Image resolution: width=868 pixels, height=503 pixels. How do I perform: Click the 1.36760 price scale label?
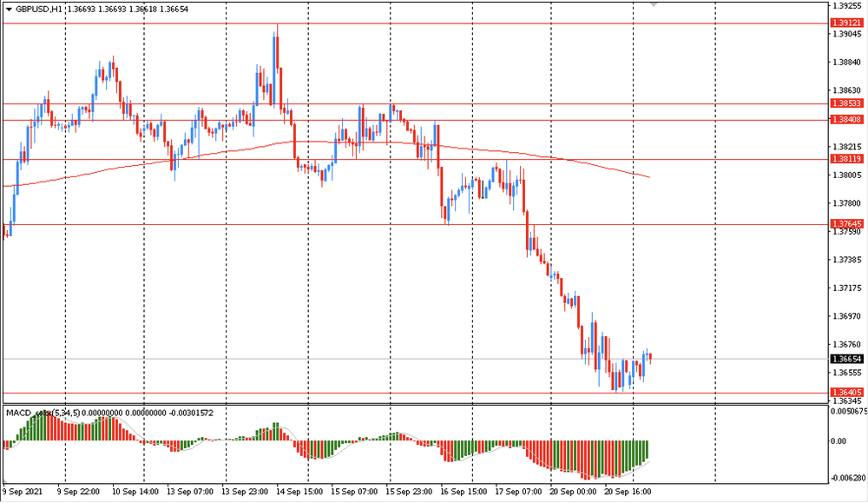point(847,345)
